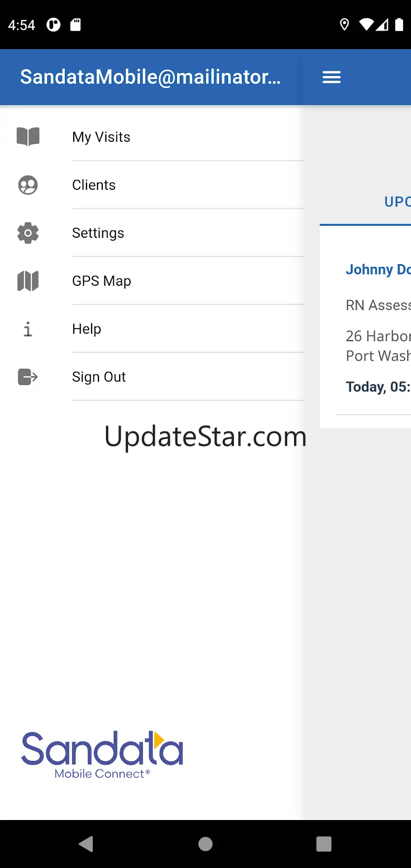The image size is (411, 868).
Task: Select Sign Out from the drawer
Action: pyautogui.click(x=152, y=377)
